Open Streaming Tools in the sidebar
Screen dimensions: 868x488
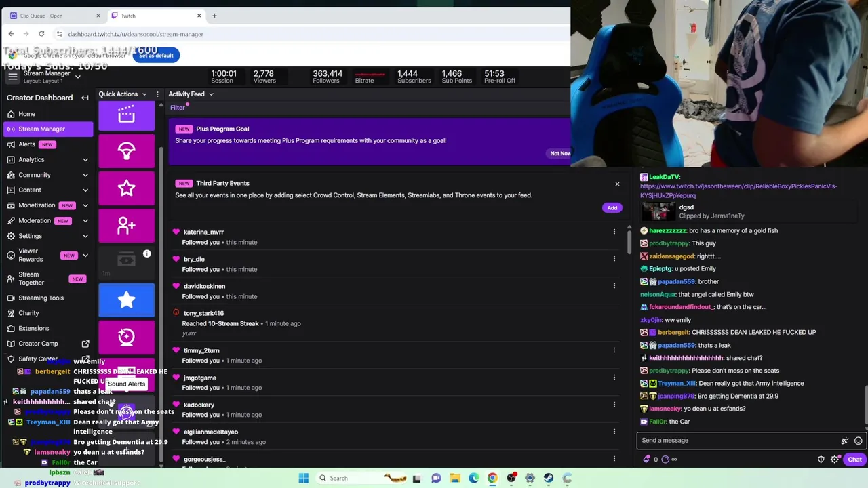[x=46, y=298]
